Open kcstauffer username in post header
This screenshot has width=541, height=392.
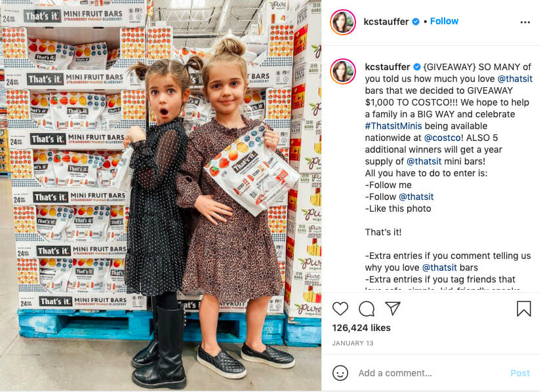coord(386,22)
